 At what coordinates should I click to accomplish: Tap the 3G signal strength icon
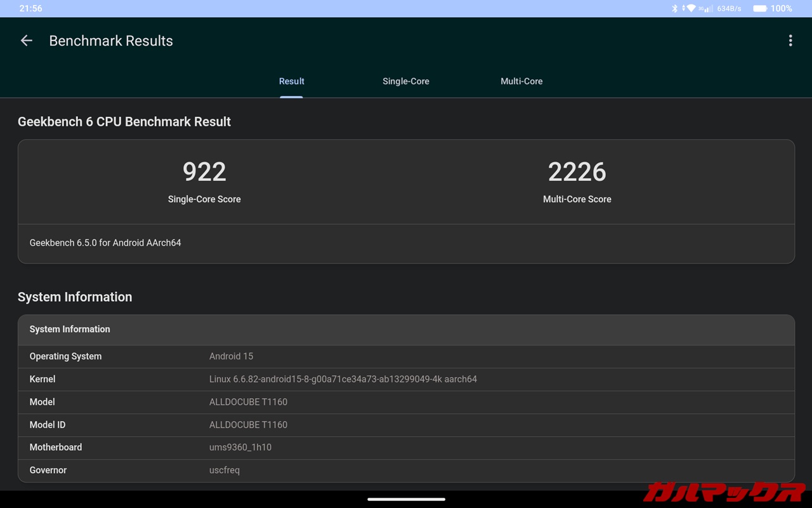tap(705, 9)
